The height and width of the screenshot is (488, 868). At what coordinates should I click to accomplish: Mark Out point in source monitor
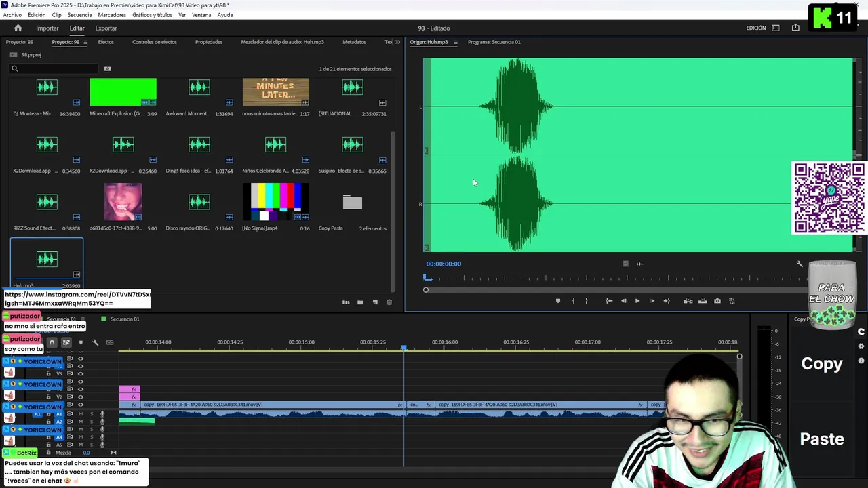pyautogui.click(x=587, y=301)
